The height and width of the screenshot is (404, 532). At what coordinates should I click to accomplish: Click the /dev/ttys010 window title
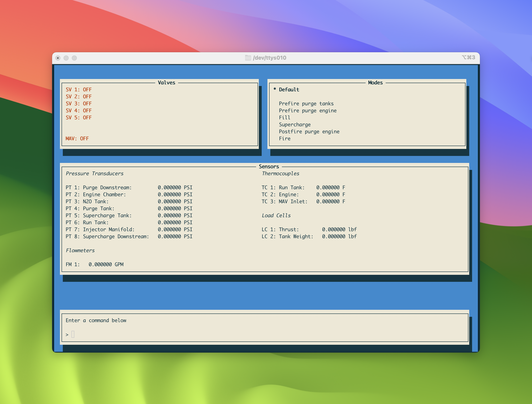coord(269,58)
